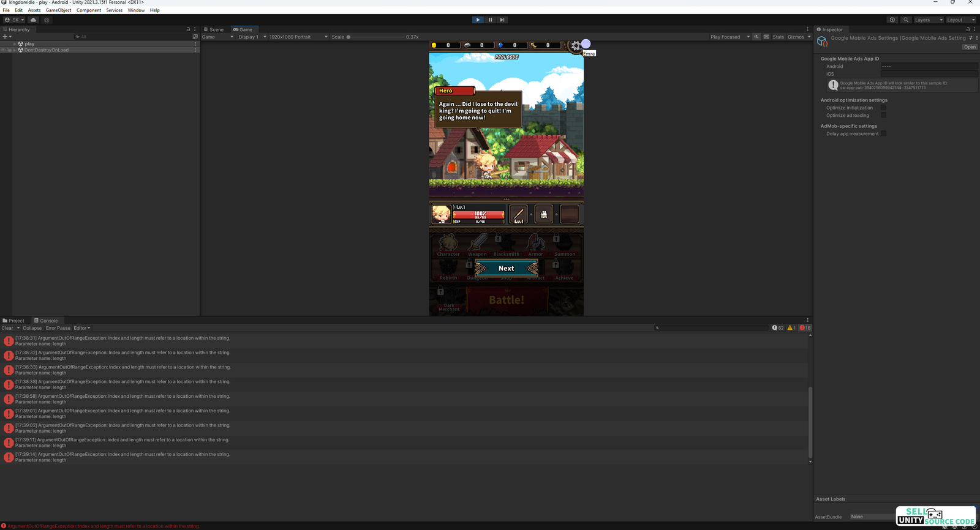Open the 1920x1080 Portrait resolution dropdown
980x530 pixels.
tap(298, 37)
